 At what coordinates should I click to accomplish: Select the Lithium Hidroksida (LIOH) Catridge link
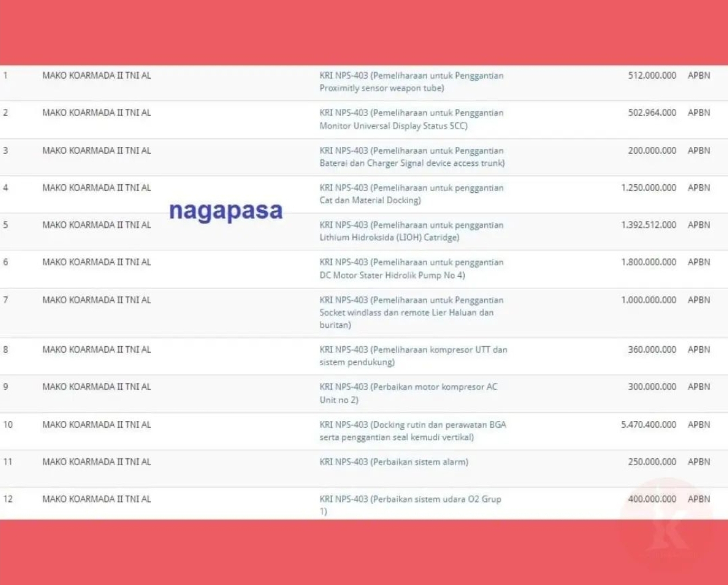(411, 231)
